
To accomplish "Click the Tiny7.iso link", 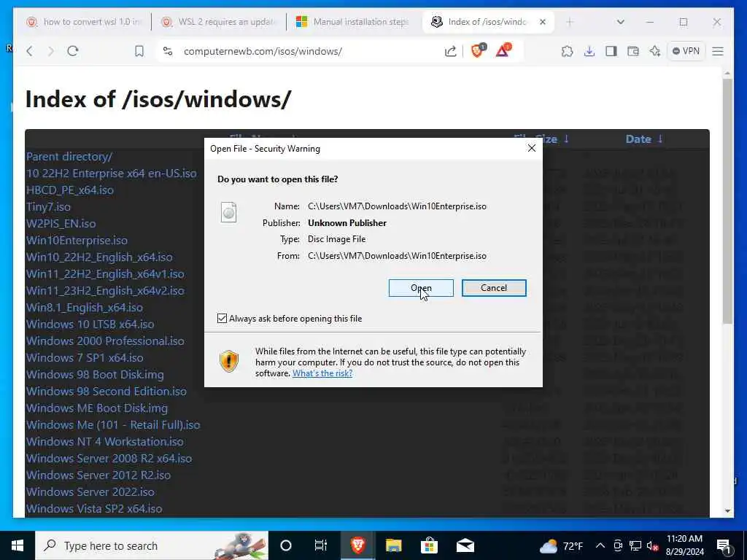I will point(49,206).
